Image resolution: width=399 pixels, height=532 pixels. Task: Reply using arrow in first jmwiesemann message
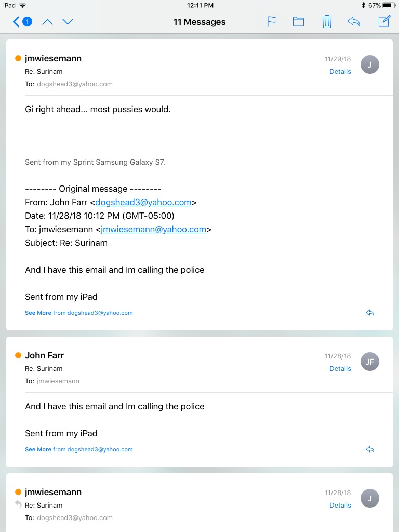coord(370,313)
